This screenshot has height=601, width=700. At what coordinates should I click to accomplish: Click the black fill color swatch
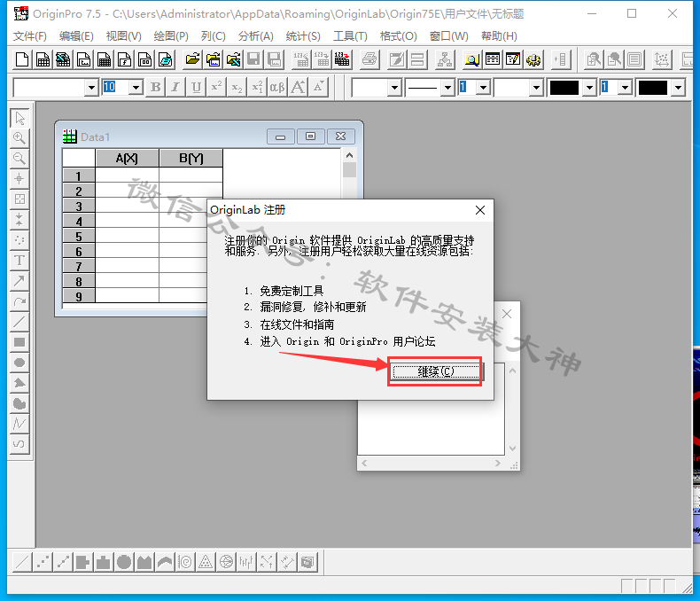653,88
